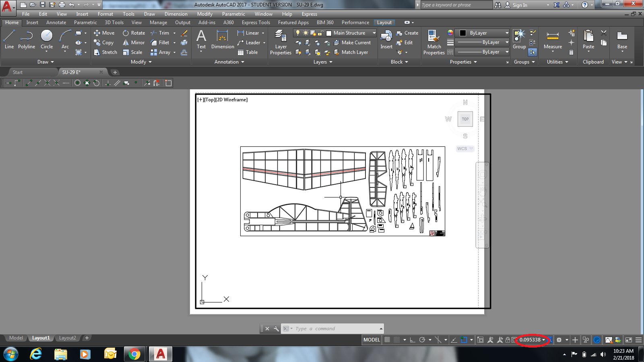Image resolution: width=644 pixels, height=362 pixels.
Task: Select the Line drawing tool
Action: pos(9,39)
